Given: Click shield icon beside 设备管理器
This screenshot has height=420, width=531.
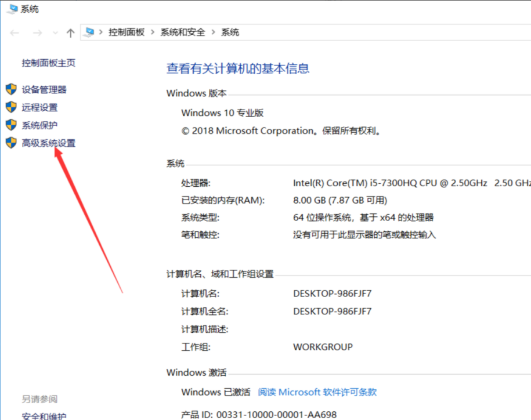Looking at the screenshot, I should pyautogui.click(x=11, y=89).
